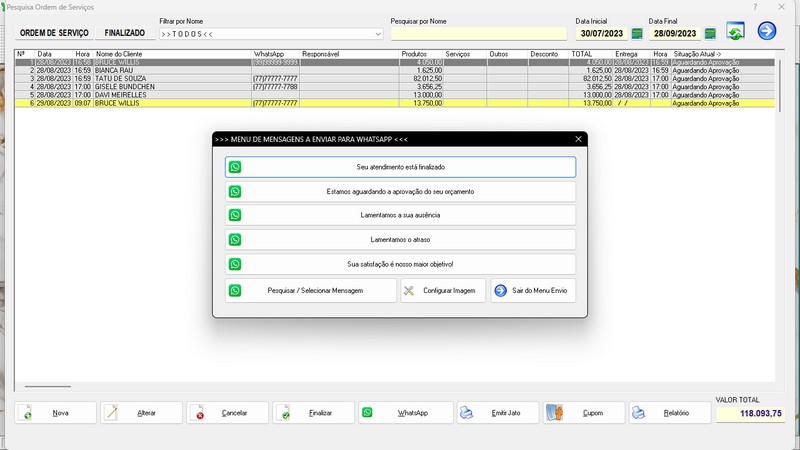Click the Pesquisar por Nome field
This screenshot has width=800, height=450.
(x=478, y=34)
